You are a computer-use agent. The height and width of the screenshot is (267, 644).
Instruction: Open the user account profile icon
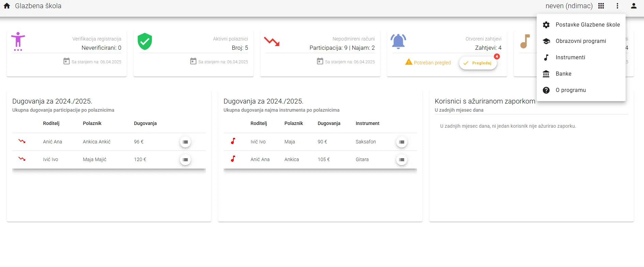click(x=633, y=6)
